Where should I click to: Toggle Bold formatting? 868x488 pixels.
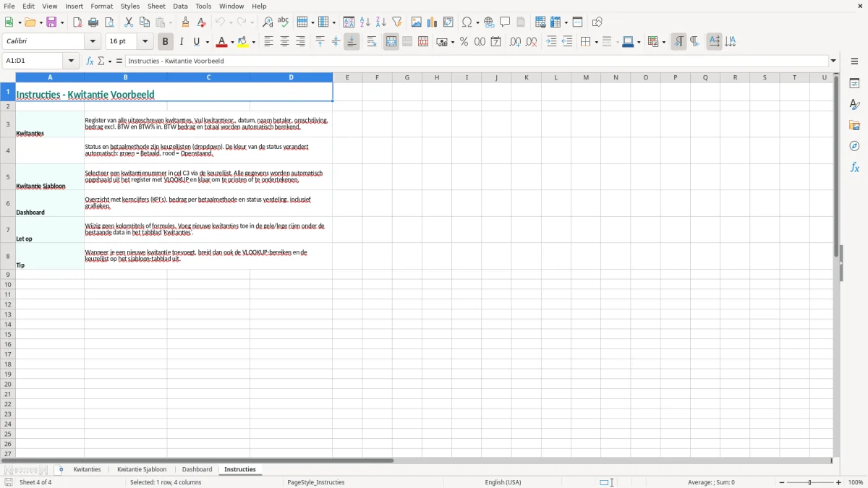(x=165, y=42)
